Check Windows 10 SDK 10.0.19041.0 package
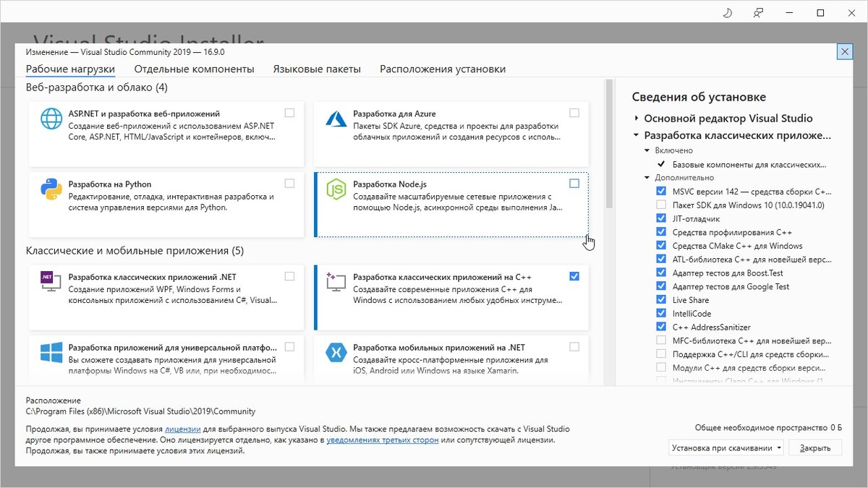 click(x=661, y=205)
